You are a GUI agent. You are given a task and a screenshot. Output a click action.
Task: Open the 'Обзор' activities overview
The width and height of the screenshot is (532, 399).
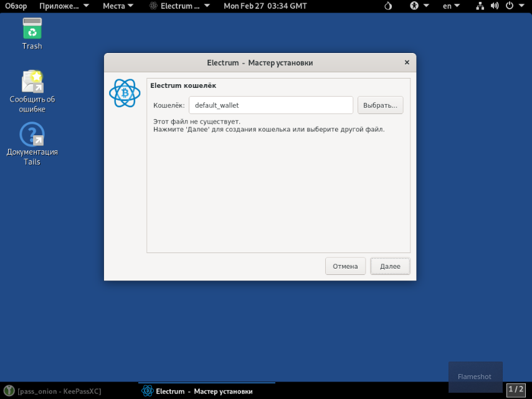click(16, 6)
